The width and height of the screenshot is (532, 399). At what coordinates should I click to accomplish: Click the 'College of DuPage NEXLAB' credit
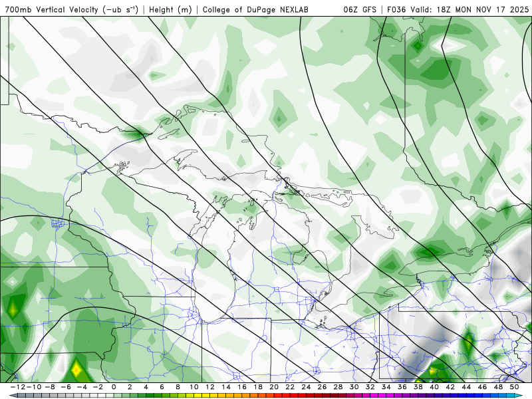[255, 10]
